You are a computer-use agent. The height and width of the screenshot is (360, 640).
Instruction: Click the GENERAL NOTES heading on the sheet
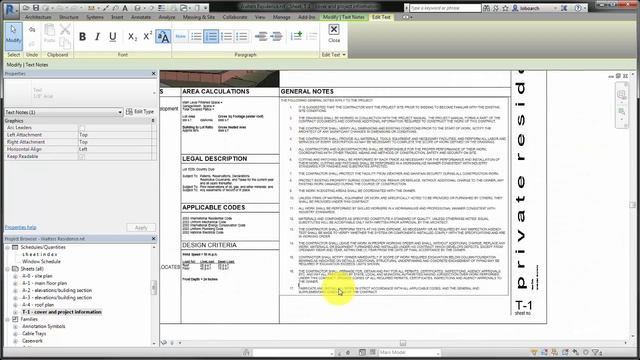(307, 91)
